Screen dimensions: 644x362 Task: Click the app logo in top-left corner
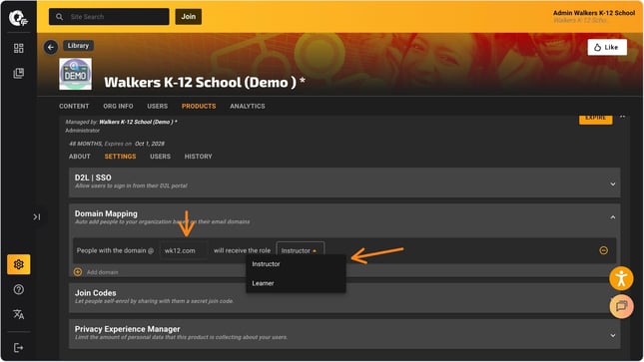18,18
